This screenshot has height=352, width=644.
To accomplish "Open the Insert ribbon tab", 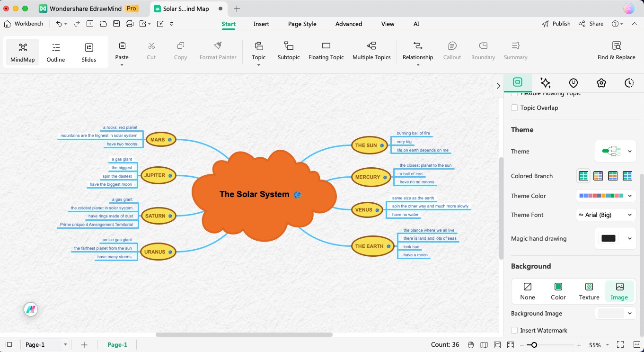I will 261,24.
